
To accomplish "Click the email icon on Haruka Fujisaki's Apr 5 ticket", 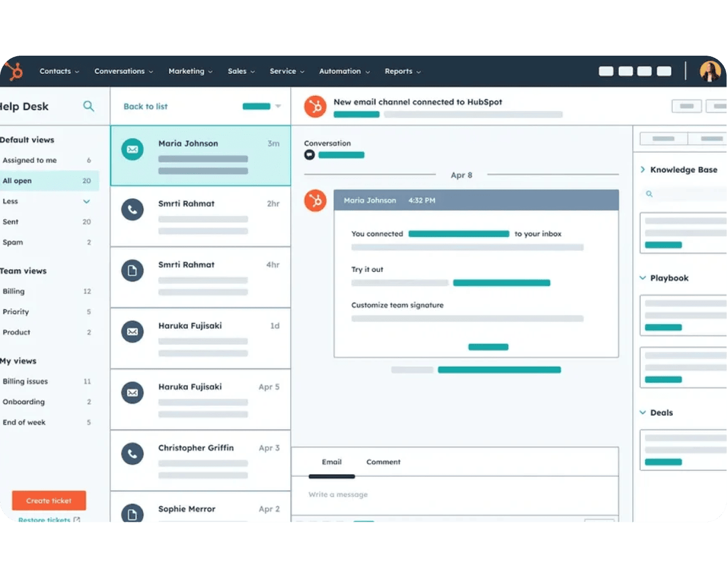I will click(x=132, y=393).
